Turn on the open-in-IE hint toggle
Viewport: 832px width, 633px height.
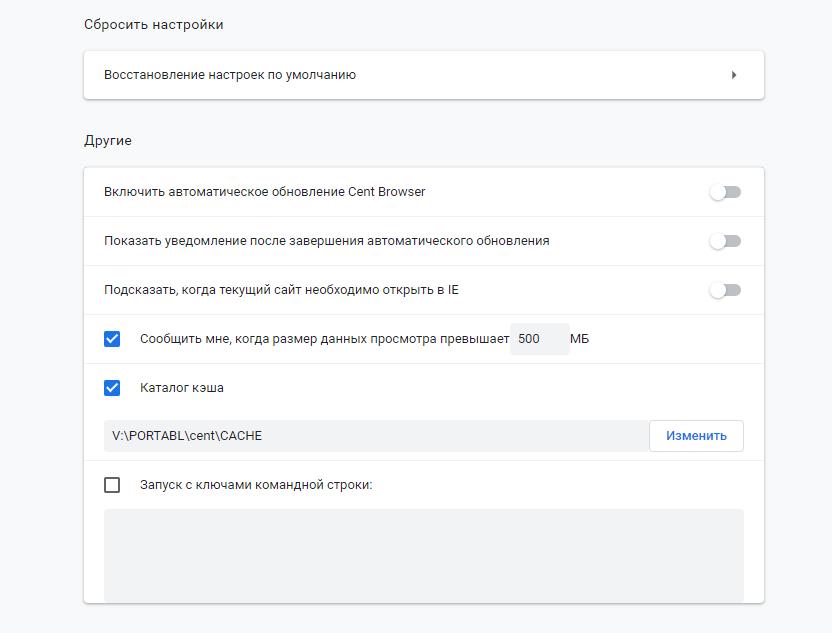[725, 290]
